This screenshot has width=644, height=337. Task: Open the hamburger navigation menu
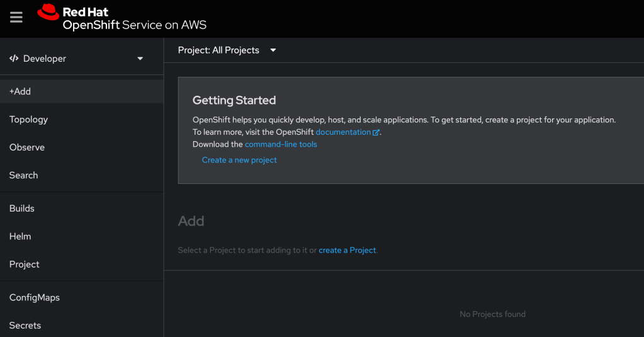[16, 18]
